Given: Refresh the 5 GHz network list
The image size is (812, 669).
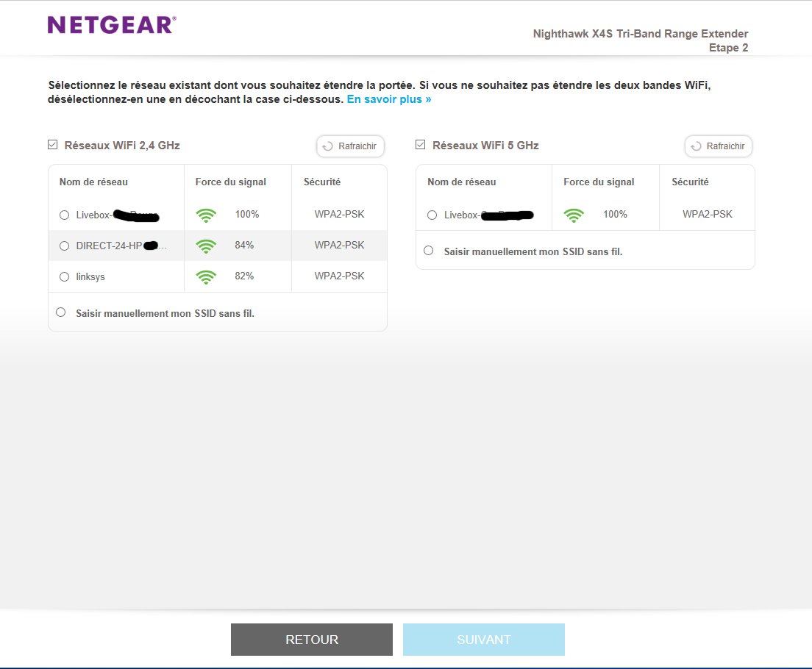Looking at the screenshot, I should pos(718,146).
